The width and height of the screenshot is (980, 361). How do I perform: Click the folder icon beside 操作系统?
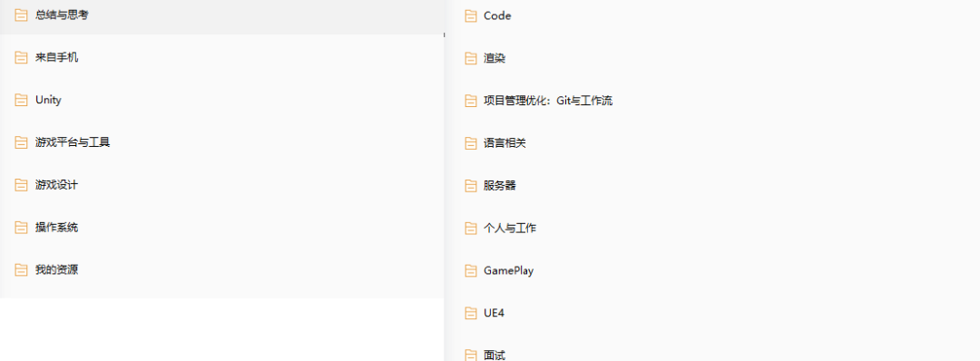[21, 228]
